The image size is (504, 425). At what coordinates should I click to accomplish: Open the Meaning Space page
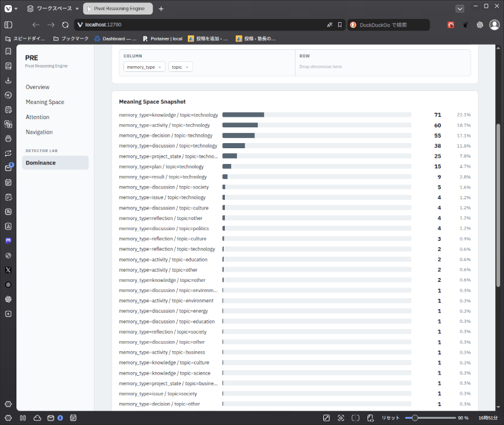pyautogui.click(x=45, y=102)
